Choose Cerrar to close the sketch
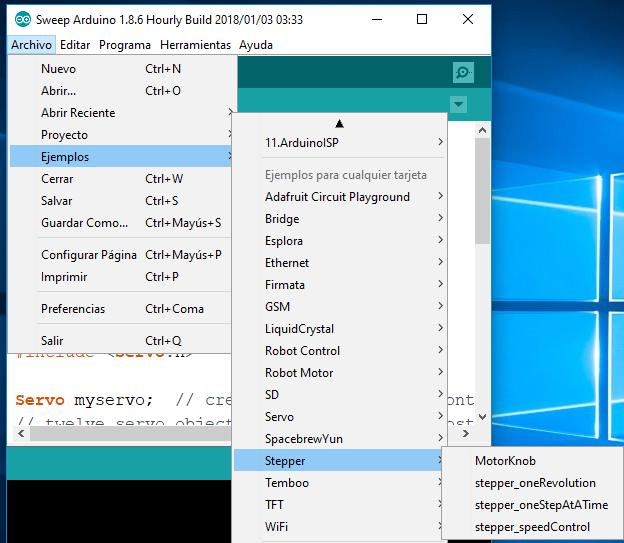Viewport: 624px width, 543px height. 121,179
